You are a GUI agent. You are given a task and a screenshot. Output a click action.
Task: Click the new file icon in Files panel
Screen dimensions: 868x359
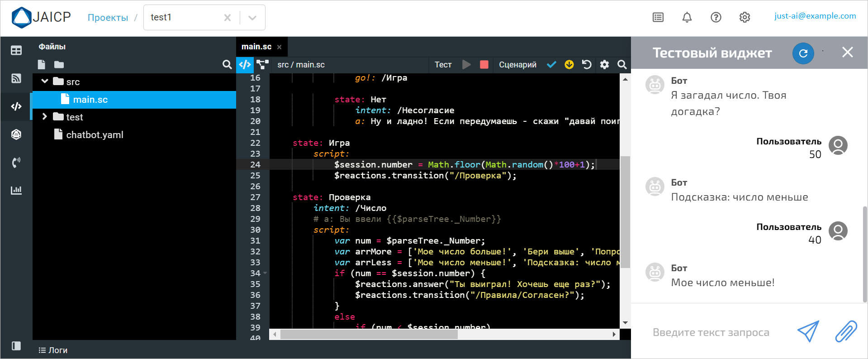point(42,64)
